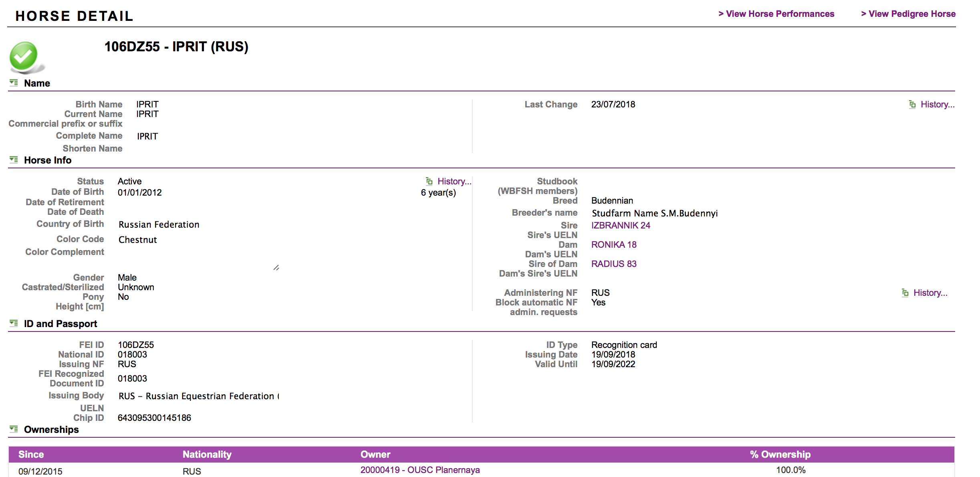Collapse the Horse Info section icon
The image size is (980, 477).
pos(14,160)
